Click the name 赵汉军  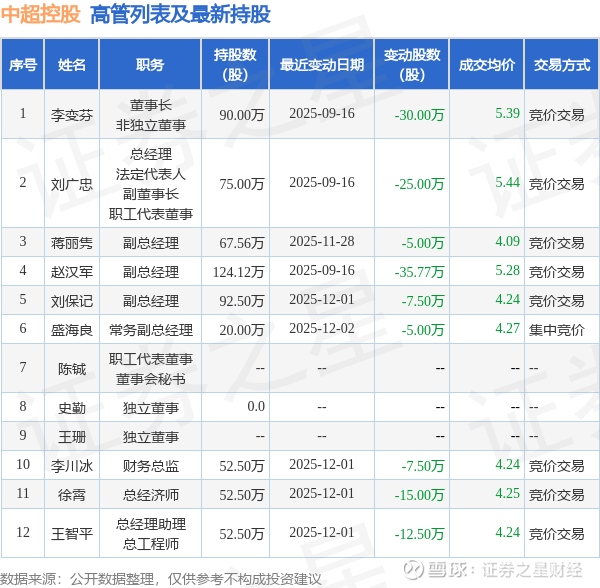[72, 272]
